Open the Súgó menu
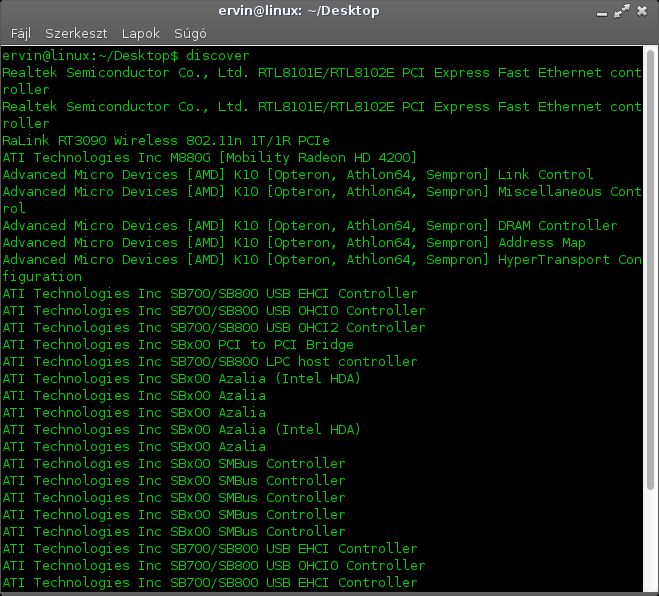 [x=190, y=34]
